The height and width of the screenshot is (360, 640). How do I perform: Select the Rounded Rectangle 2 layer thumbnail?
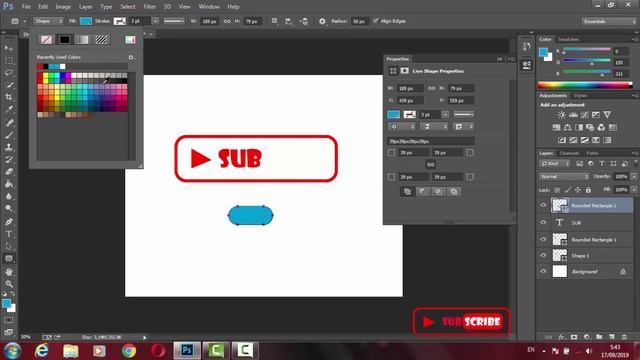[560, 205]
